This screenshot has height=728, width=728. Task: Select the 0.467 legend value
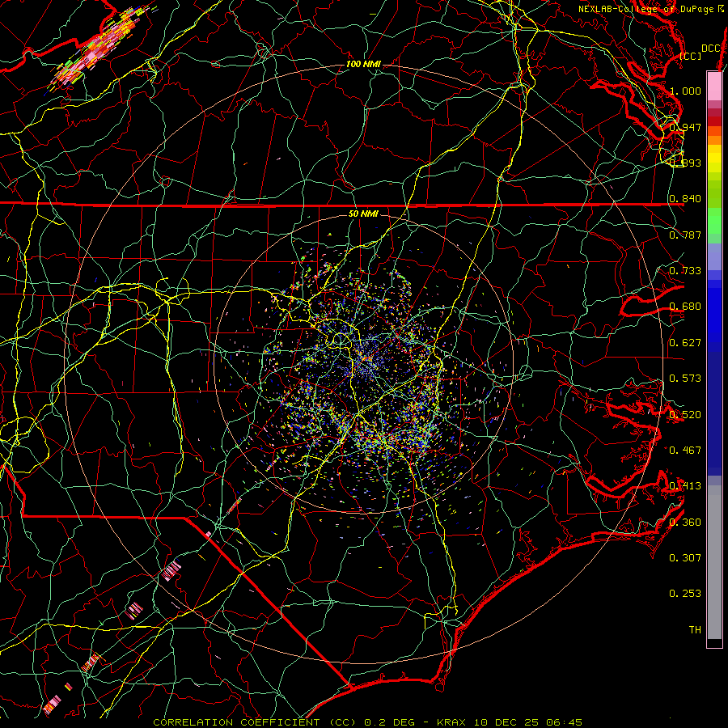coord(685,451)
